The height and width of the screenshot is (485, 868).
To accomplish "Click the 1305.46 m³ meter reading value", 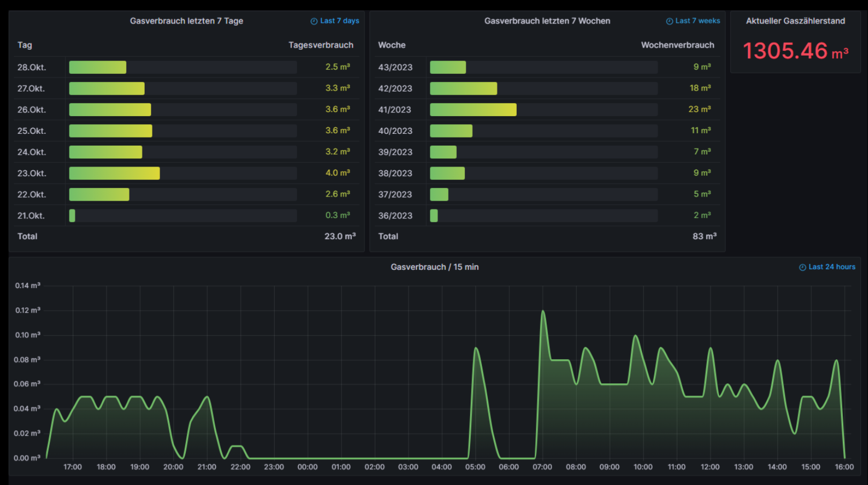I will 796,51.
